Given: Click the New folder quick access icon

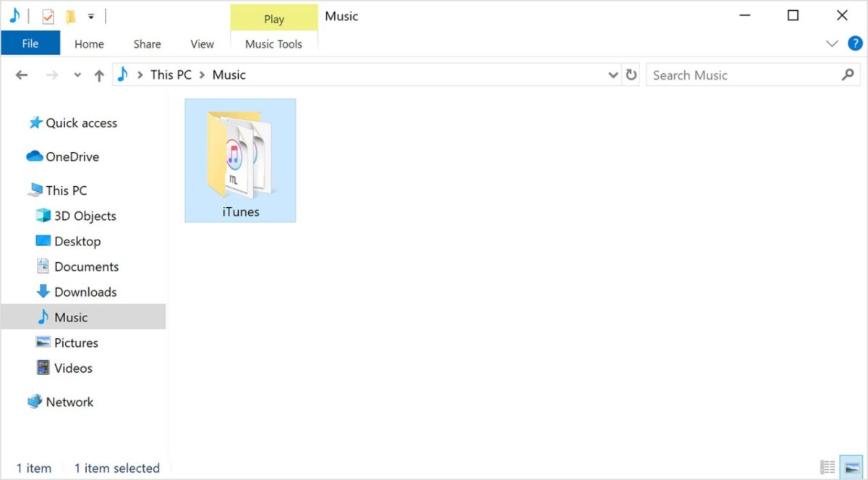Looking at the screenshot, I should point(70,16).
